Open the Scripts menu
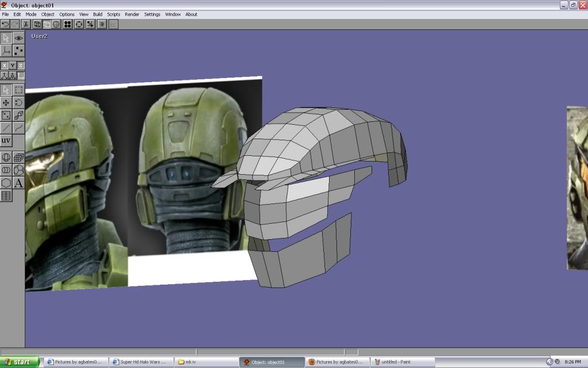The width and height of the screenshot is (588, 368). (x=113, y=14)
